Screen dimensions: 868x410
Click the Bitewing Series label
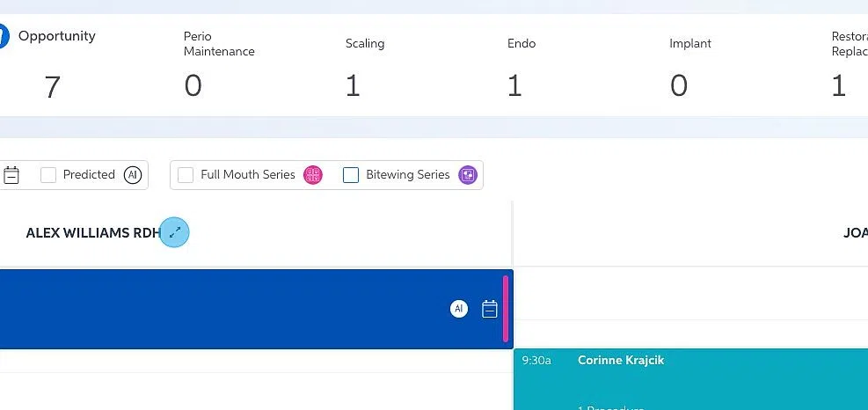tap(408, 174)
